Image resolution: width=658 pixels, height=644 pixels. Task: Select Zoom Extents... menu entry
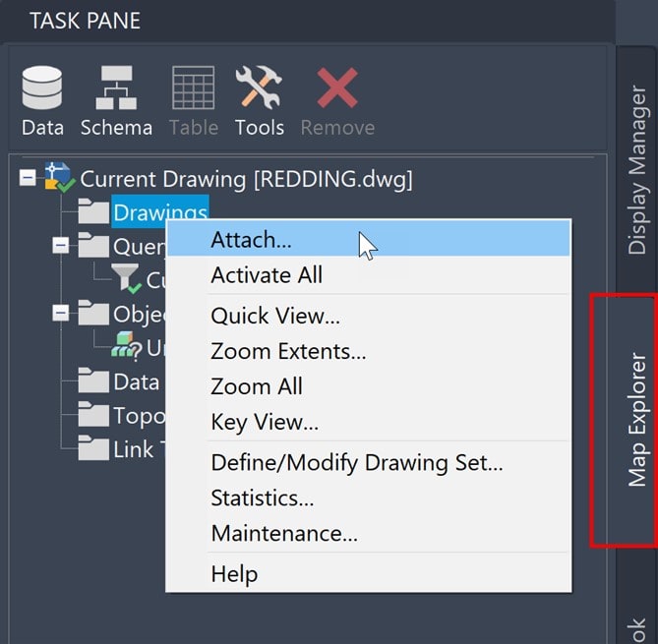pyautogui.click(x=369, y=351)
